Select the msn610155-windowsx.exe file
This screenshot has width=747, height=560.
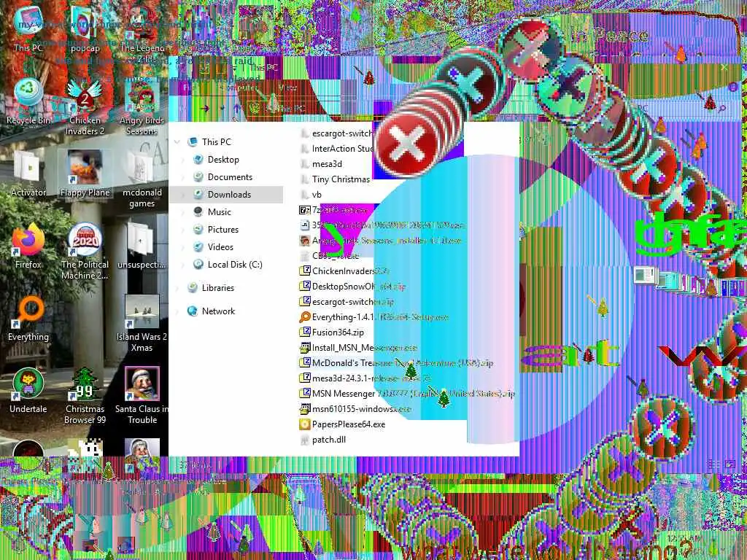pos(355,408)
